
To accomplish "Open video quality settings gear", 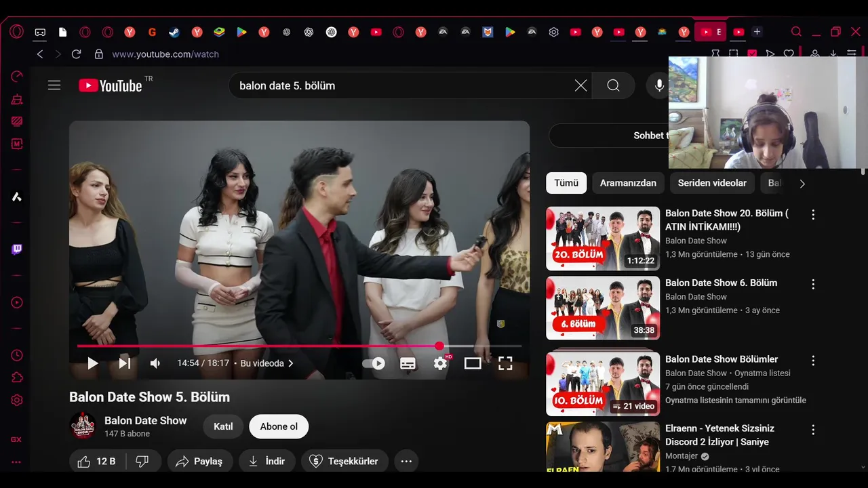I will [441, 363].
